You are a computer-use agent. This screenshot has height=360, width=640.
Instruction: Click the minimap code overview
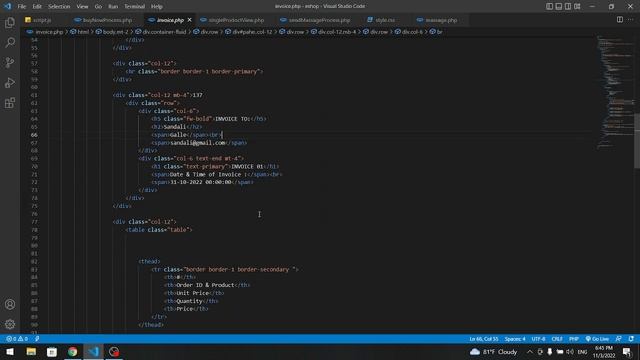tap(614, 92)
